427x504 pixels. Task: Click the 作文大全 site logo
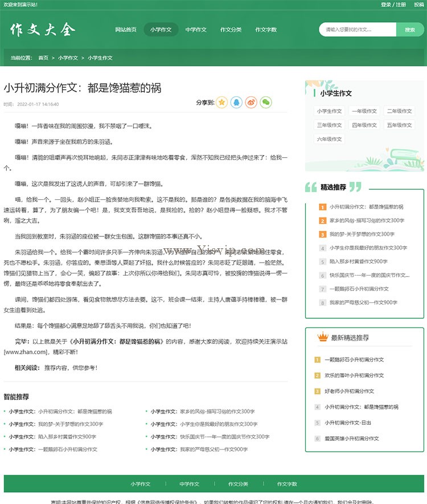pos(42,30)
